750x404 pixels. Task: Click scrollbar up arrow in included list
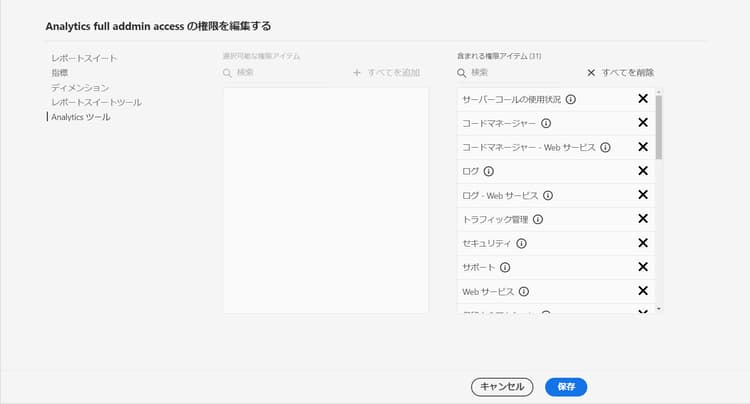click(659, 91)
